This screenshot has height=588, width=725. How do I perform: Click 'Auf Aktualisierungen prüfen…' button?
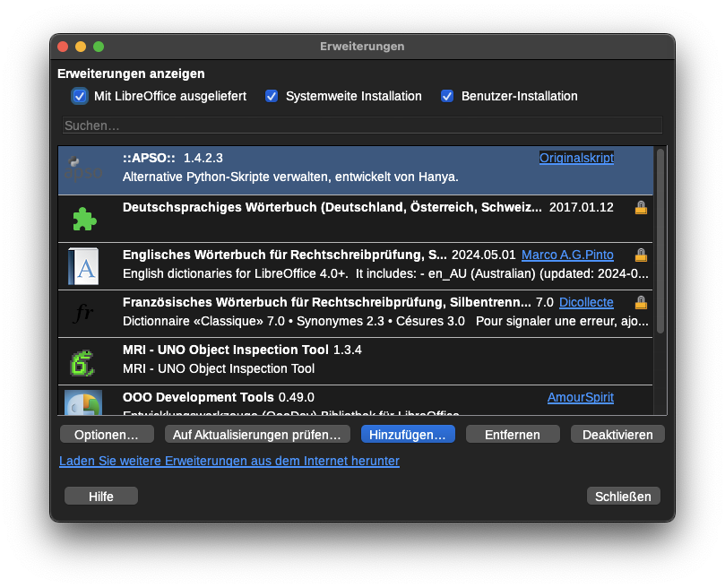[x=256, y=435]
